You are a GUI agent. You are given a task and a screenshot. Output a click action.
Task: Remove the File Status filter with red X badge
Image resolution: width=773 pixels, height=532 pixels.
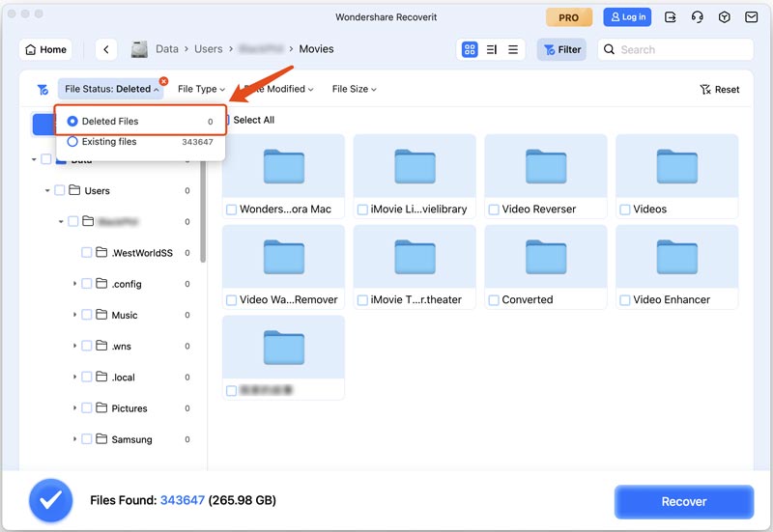coord(163,81)
